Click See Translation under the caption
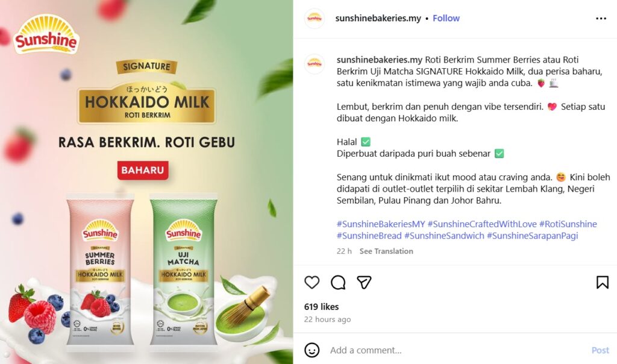Viewport: 617px width, 364px height. [x=386, y=251]
